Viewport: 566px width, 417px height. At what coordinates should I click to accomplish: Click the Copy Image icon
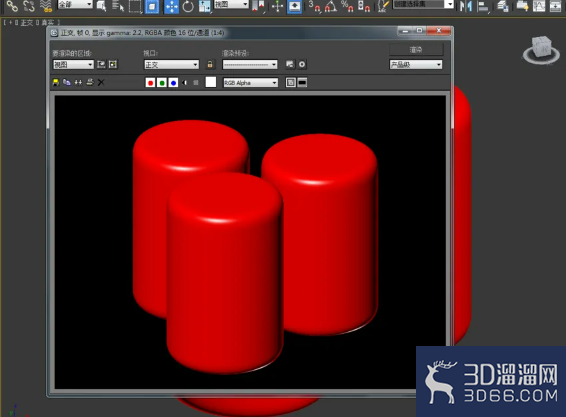pos(67,83)
